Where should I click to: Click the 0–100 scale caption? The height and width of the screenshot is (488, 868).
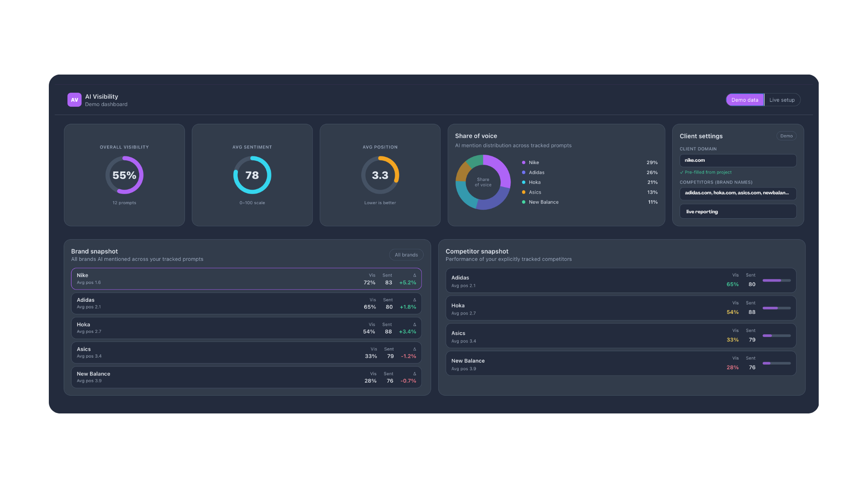click(x=252, y=203)
